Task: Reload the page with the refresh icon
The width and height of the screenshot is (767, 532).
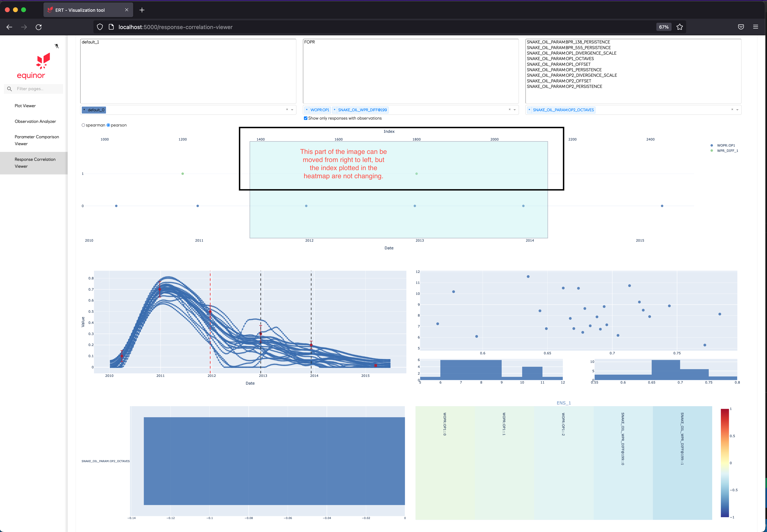Action: pyautogui.click(x=39, y=27)
